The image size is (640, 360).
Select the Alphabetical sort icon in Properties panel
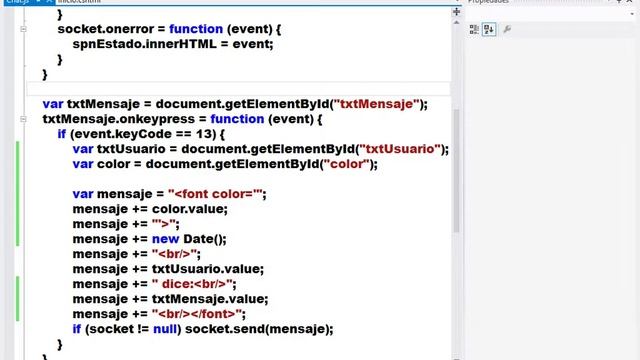489,29
